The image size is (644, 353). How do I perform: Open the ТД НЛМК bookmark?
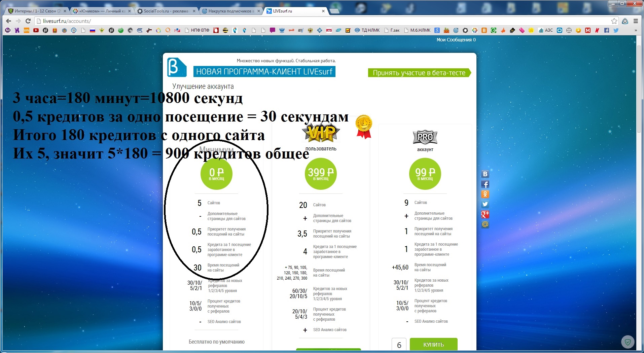[x=367, y=30]
